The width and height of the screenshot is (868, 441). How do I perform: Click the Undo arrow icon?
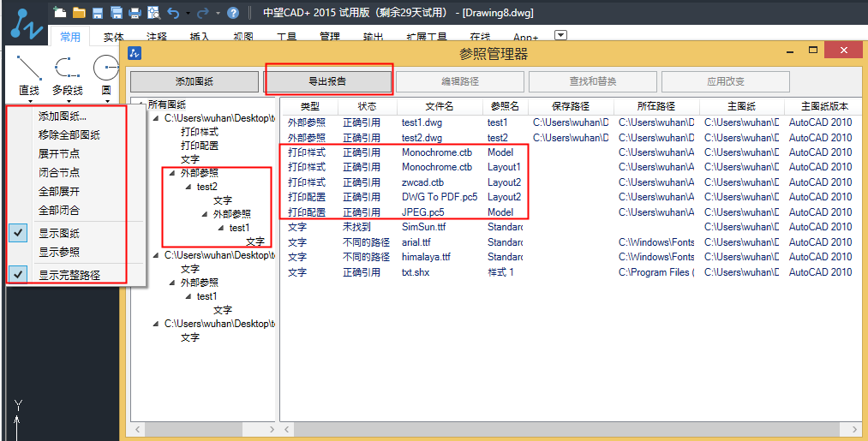(x=174, y=13)
